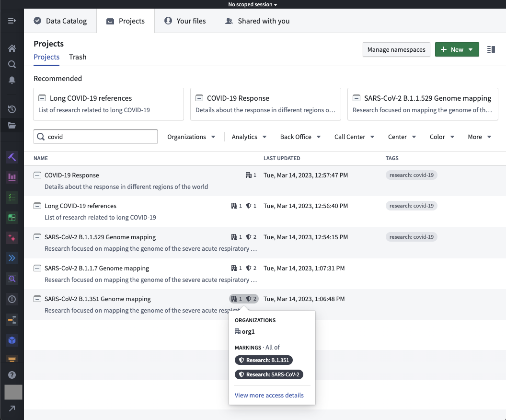Click access badges on SARS-CoV-2 B.1.351 row
This screenshot has height=420, width=506.
(243, 299)
